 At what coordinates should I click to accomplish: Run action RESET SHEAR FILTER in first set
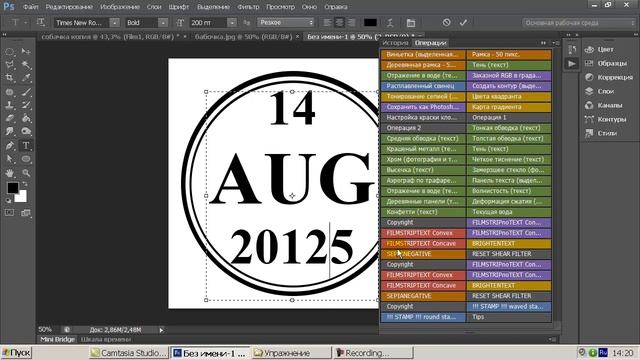pyautogui.click(x=509, y=254)
